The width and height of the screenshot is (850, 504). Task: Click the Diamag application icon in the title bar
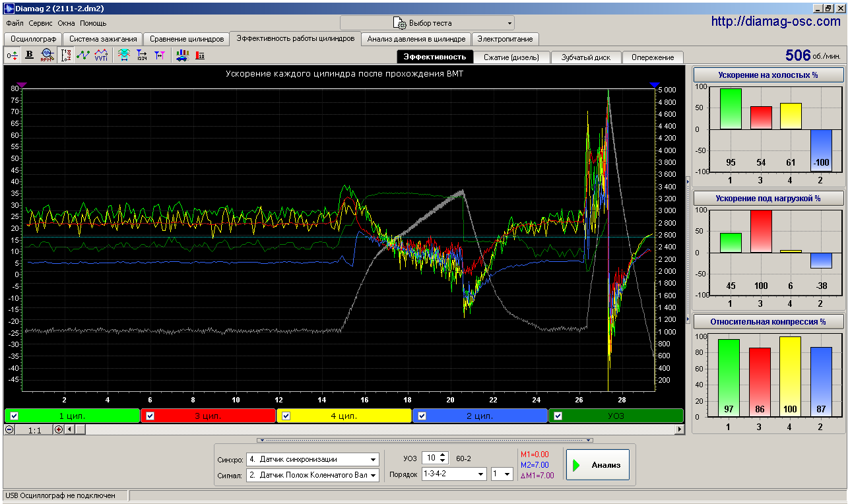tap(9, 9)
